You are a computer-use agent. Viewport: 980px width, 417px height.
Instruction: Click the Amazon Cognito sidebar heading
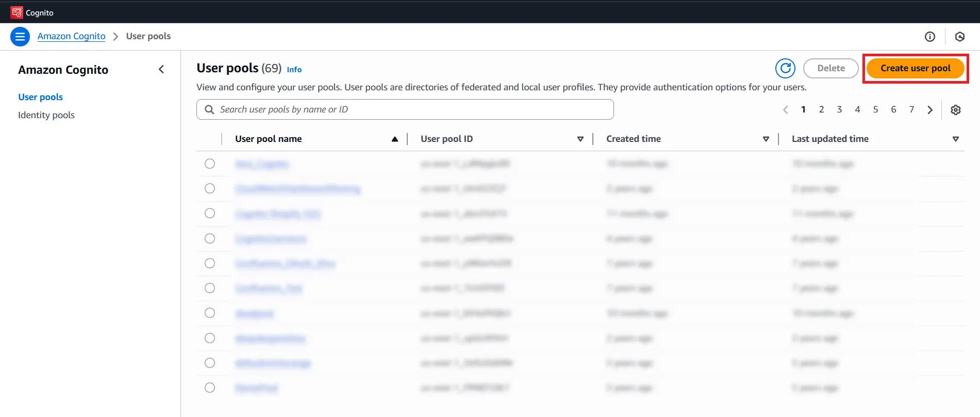coord(63,70)
